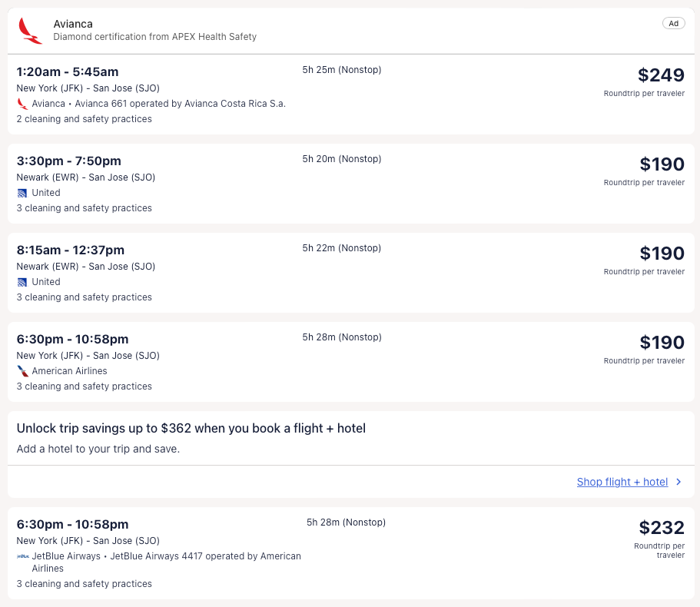Click the Ad badge label
Image resolution: width=700 pixels, height=607 pixels.
click(673, 23)
